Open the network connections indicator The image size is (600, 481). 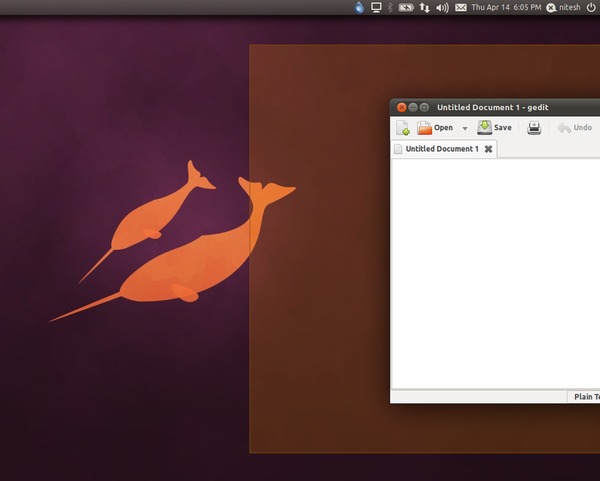tap(424, 7)
